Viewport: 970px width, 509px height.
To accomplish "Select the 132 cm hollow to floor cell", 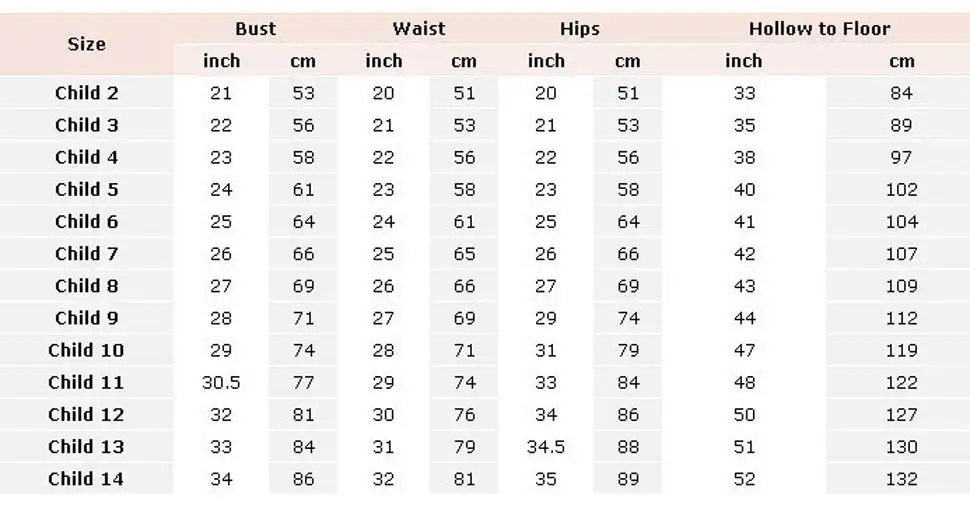I will click(x=901, y=479).
